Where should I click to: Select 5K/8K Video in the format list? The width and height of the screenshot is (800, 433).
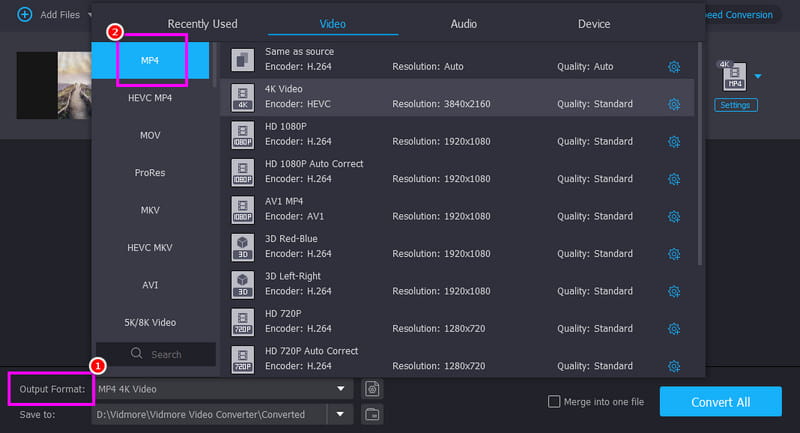coord(151,322)
